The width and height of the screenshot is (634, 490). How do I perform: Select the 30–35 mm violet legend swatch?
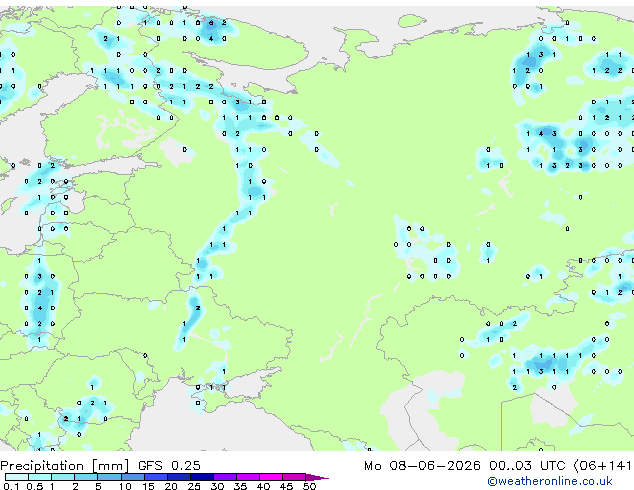(x=225, y=477)
